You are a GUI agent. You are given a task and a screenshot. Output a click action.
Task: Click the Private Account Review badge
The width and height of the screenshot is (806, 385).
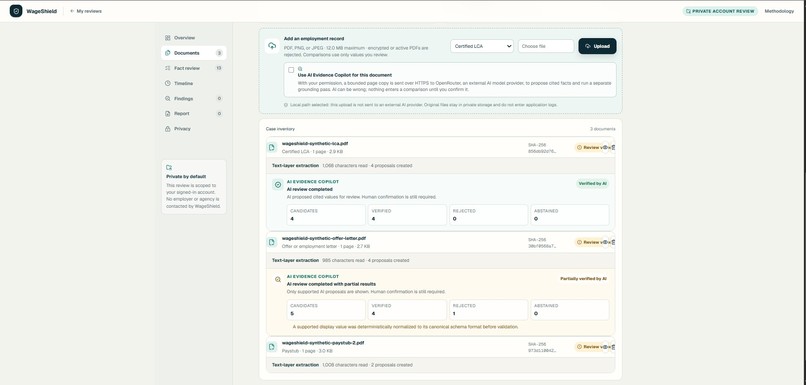(x=720, y=11)
